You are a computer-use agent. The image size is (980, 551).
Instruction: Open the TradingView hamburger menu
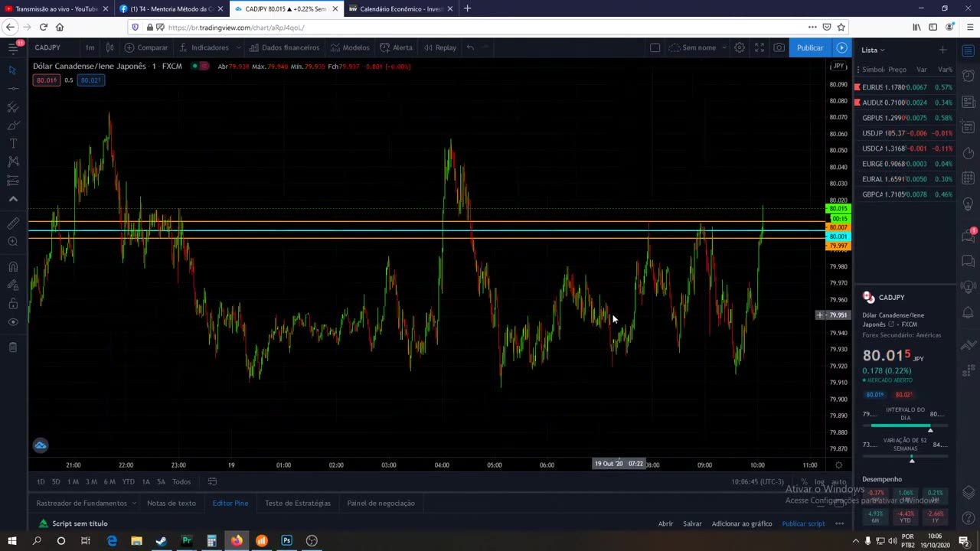pyautogui.click(x=13, y=47)
